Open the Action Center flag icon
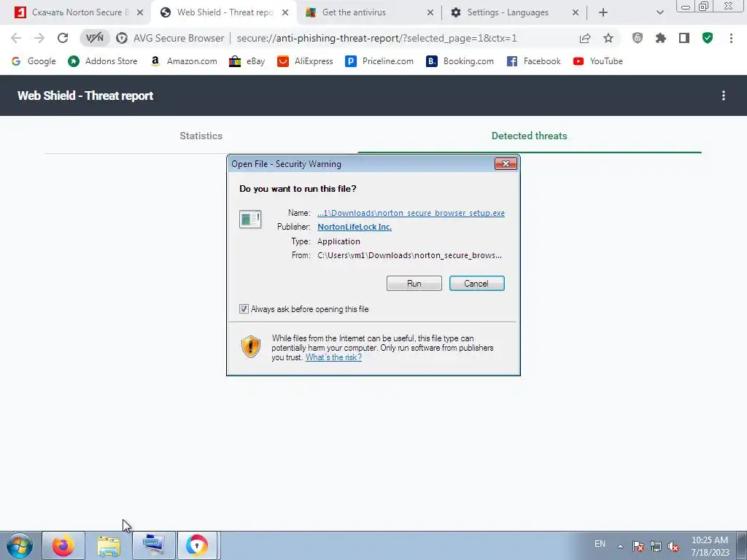The image size is (747, 560). 638,546
